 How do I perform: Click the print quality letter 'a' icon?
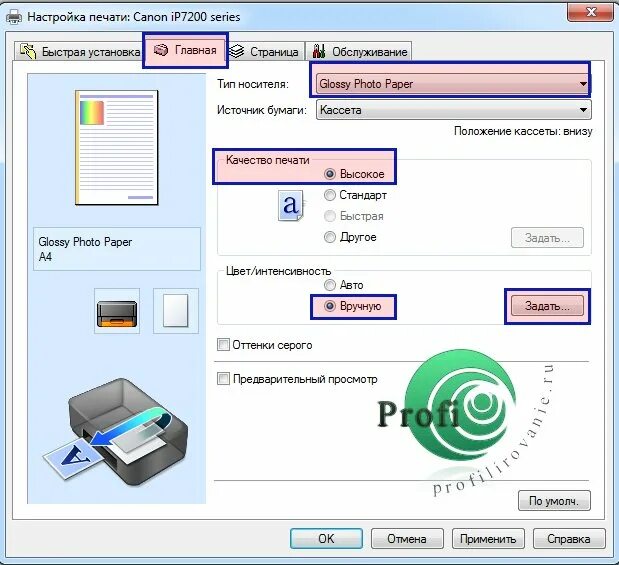coord(291,205)
